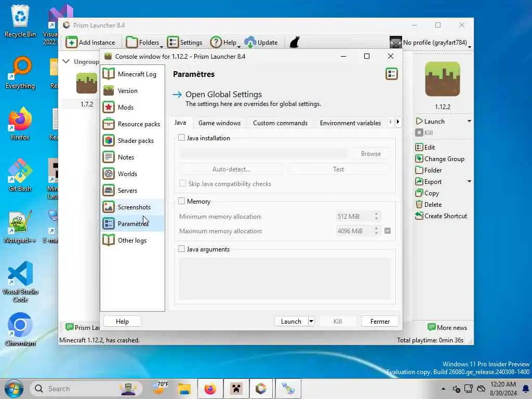Enable the Java arguments checkbox
Image resolution: width=532 pixels, height=399 pixels.
point(181,249)
